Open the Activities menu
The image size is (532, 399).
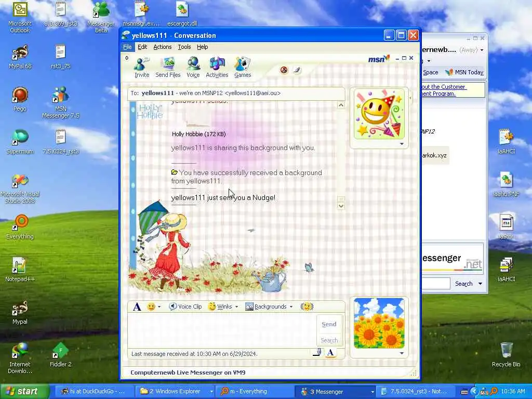pyautogui.click(x=217, y=67)
